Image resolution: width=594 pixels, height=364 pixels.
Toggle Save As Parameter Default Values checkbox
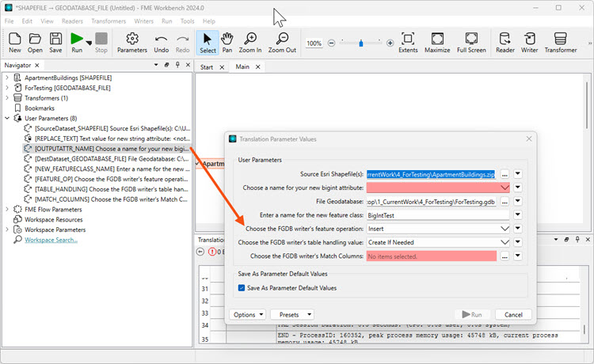coord(242,288)
